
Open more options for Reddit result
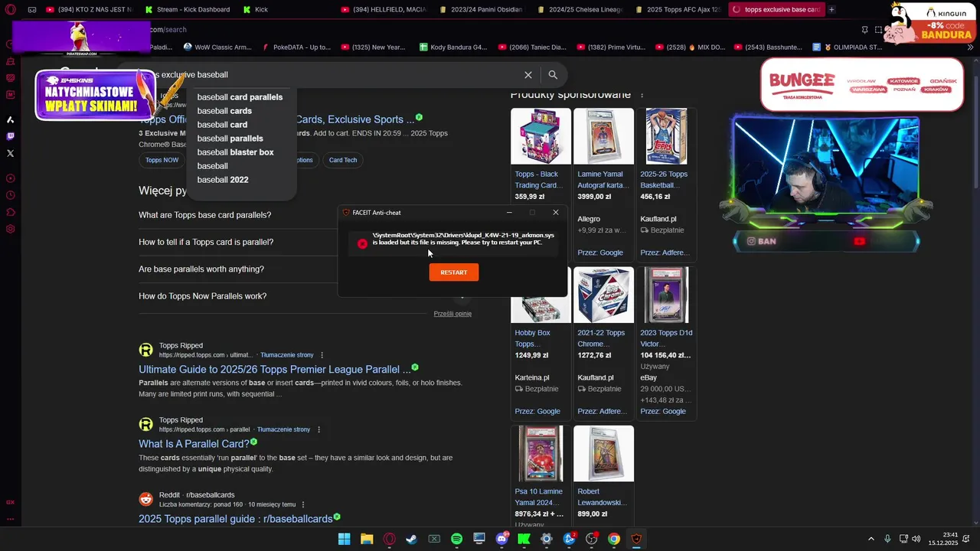pos(303,504)
